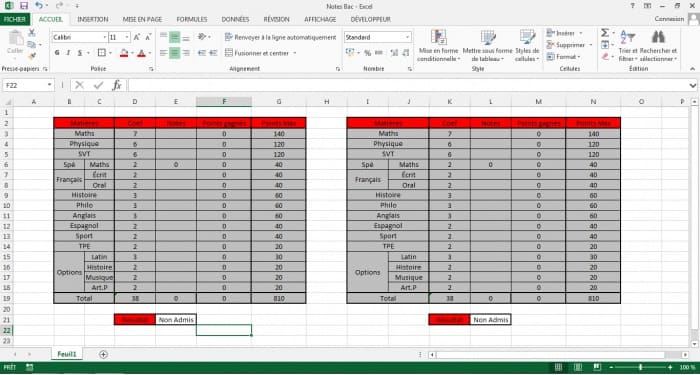Select the Feuil1 sheet tab
The height and width of the screenshot is (375, 700).
click(67, 354)
